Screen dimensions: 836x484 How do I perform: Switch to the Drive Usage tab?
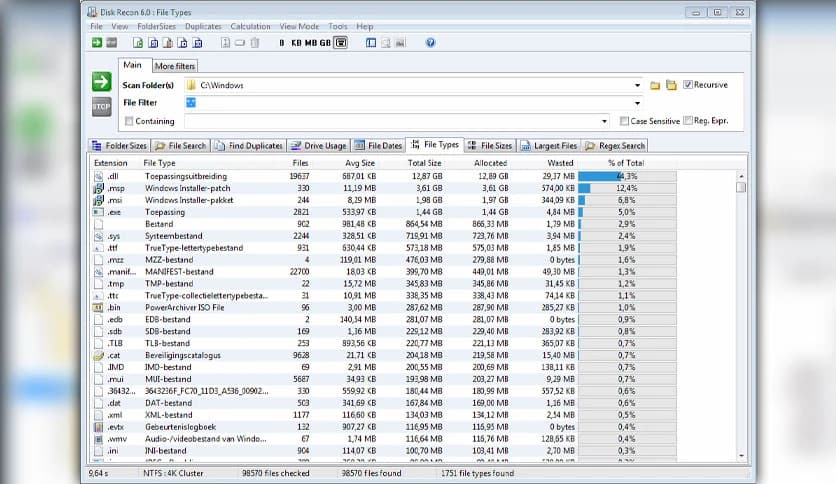coord(319,146)
